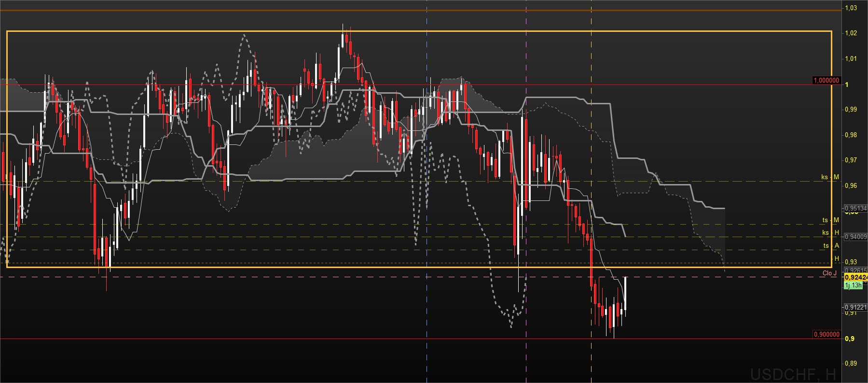The height and width of the screenshot is (383, 868).
Task: Click the 0,95134 grey price marker
Action: pyautogui.click(x=855, y=209)
